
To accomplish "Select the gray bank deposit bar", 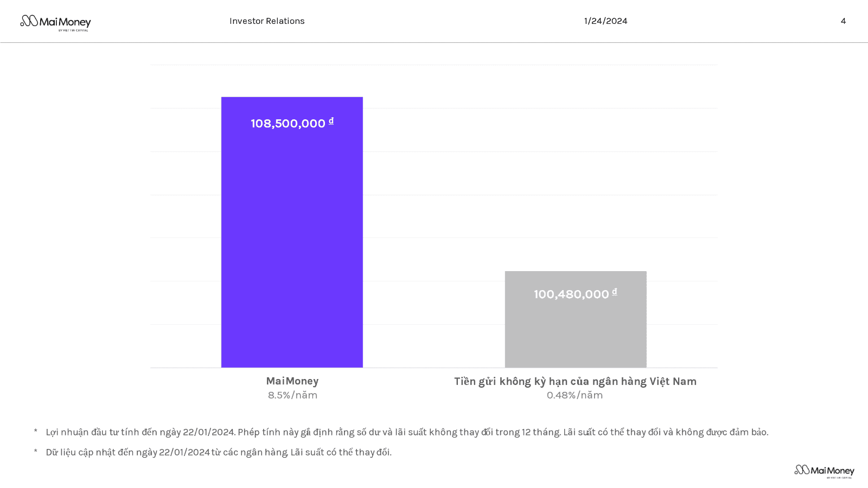I will [x=576, y=331].
